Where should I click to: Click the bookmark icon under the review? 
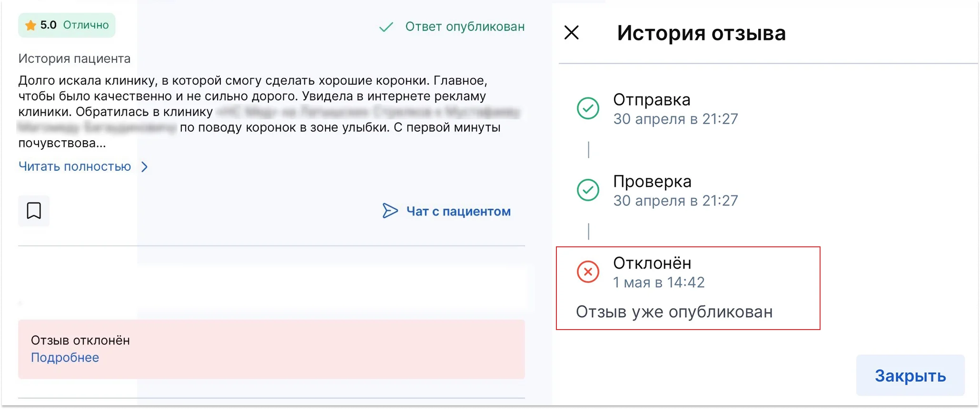[x=34, y=211]
